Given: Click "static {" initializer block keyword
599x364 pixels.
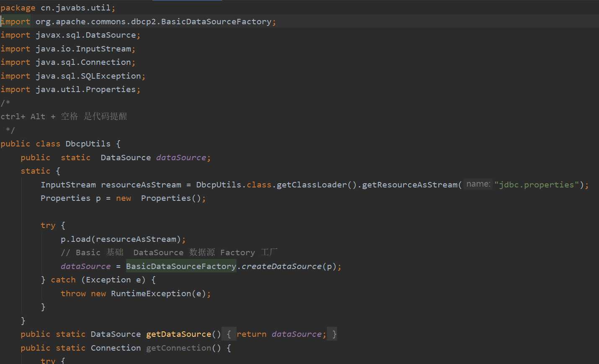Looking at the screenshot, I should [x=41, y=171].
